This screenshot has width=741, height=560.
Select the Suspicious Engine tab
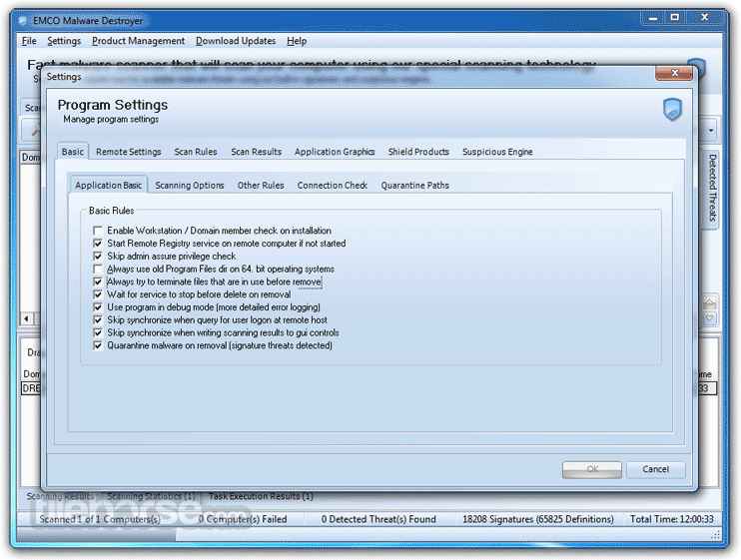497,152
